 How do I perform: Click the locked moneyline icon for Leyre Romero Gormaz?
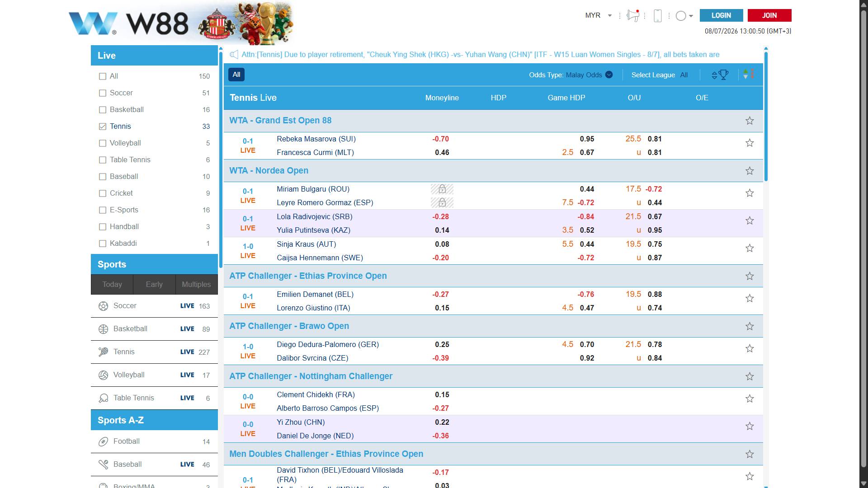(x=442, y=202)
